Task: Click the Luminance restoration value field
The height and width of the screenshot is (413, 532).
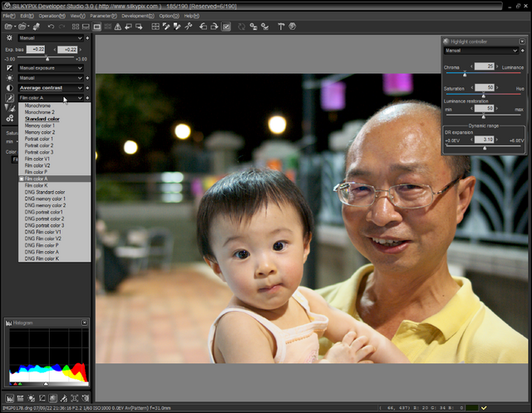Action: 484,109
